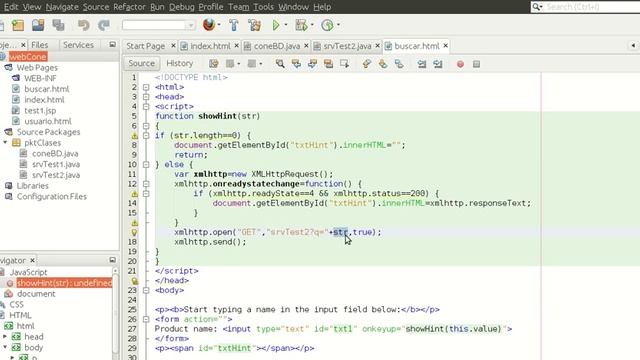Image resolution: width=640 pixels, height=360 pixels.
Task: Open the Tools menu
Action: click(263, 7)
